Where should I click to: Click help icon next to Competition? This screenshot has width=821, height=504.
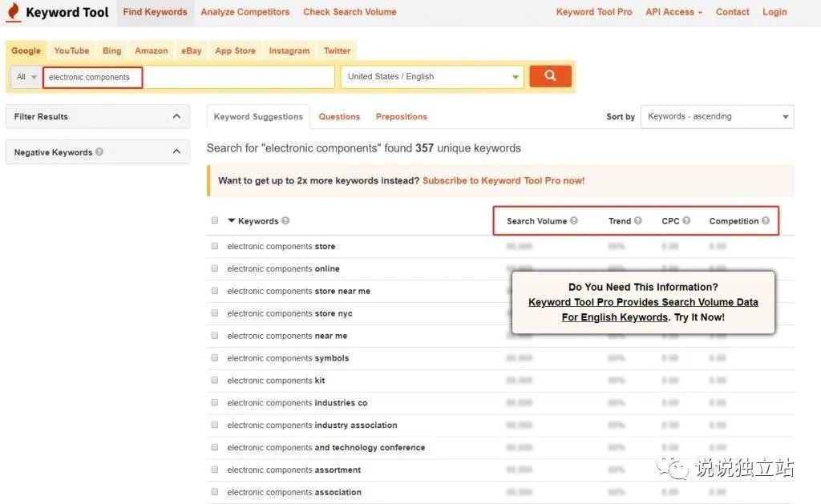tap(766, 221)
